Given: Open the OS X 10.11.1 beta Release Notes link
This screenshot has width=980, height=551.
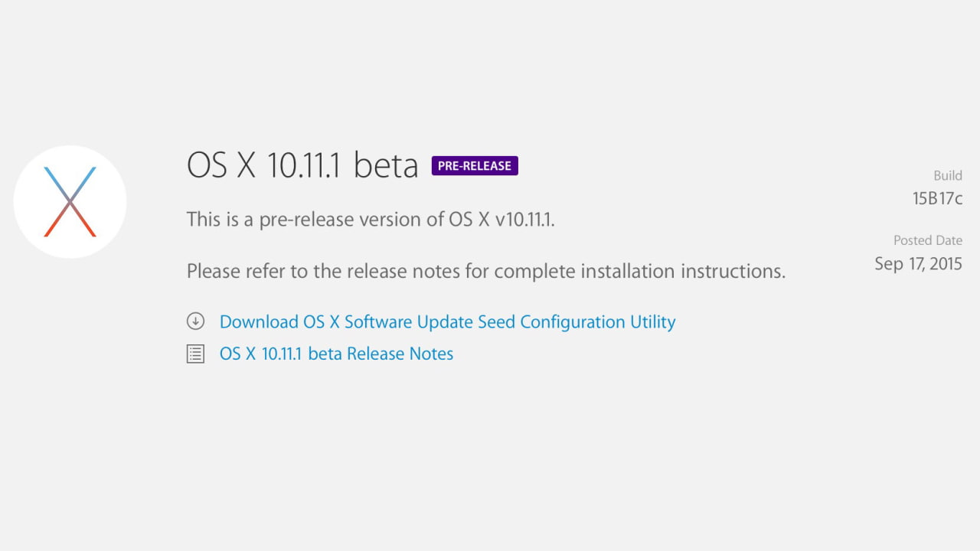Looking at the screenshot, I should click(336, 354).
